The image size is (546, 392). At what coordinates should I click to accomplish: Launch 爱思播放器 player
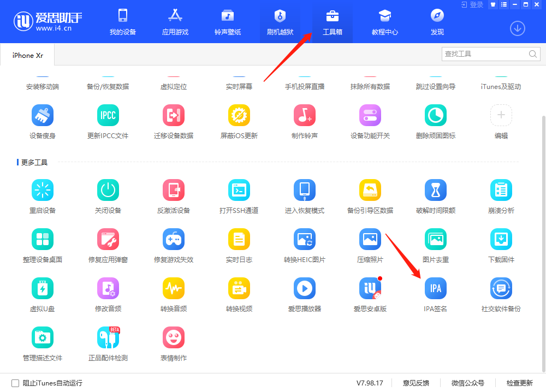305,288
